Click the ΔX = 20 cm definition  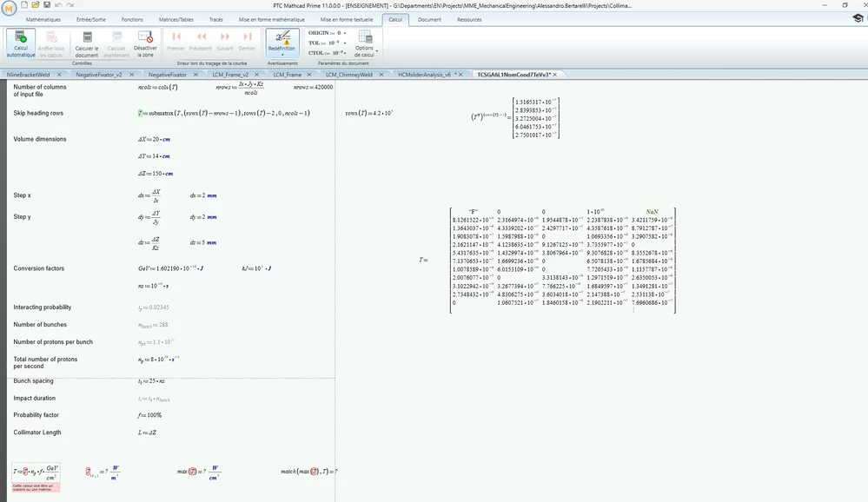pos(154,140)
